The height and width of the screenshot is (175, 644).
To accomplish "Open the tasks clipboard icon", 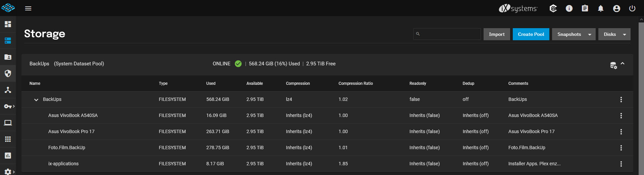I will pos(585,8).
